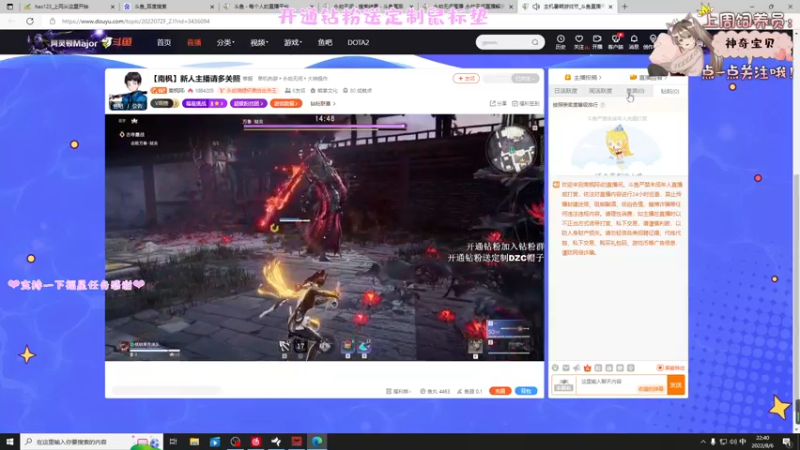Click the chat horn megaphone icon

coord(577,368)
